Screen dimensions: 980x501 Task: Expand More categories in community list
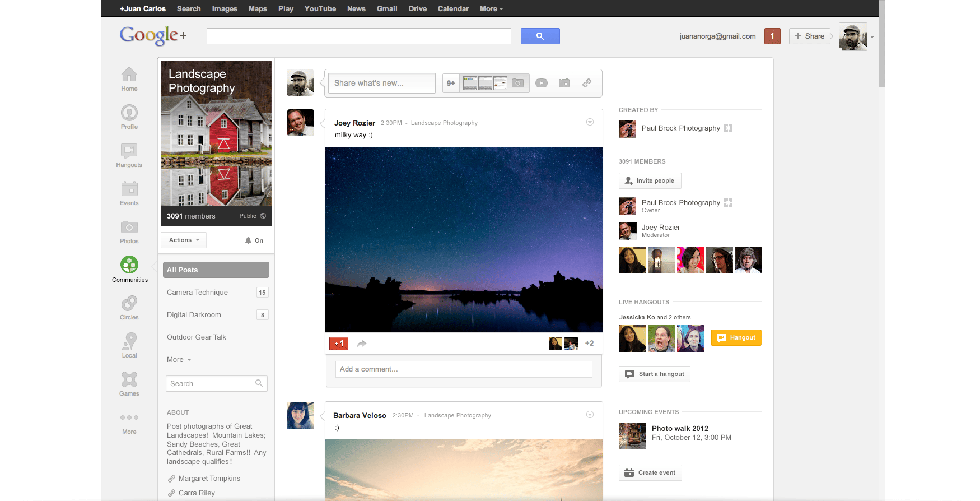tap(179, 360)
